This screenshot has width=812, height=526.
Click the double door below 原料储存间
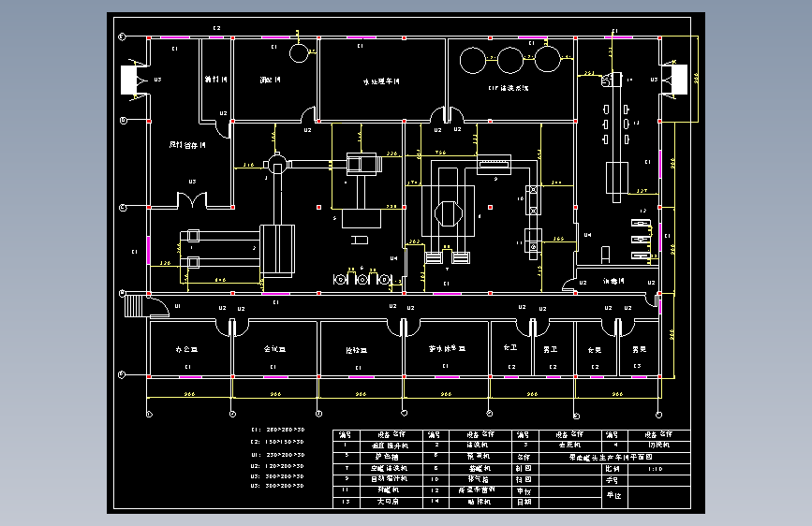pos(192,200)
